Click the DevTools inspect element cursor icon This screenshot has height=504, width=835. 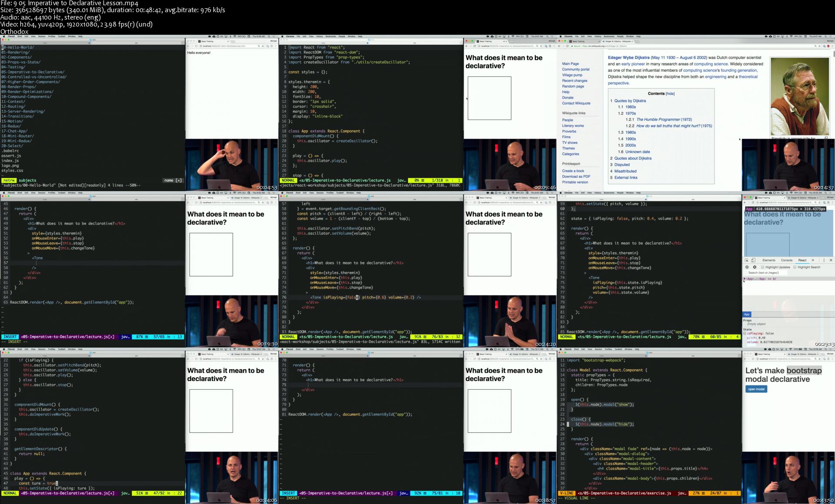pyautogui.click(x=747, y=260)
